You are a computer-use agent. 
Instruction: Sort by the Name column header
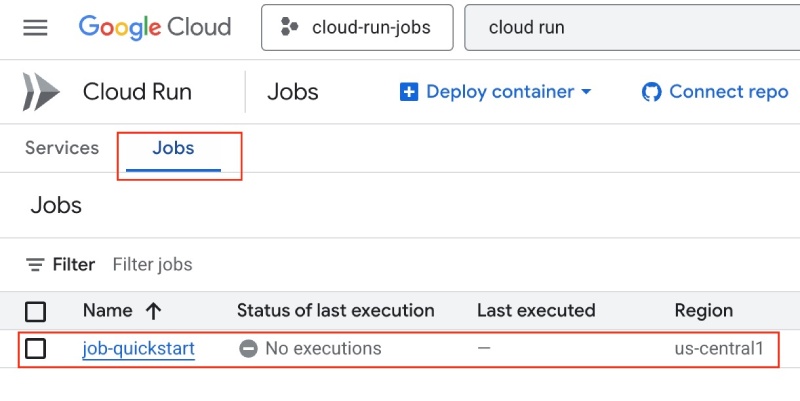(x=108, y=311)
